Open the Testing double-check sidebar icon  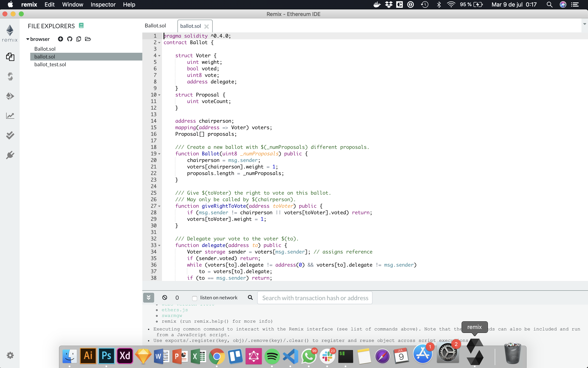(10, 135)
